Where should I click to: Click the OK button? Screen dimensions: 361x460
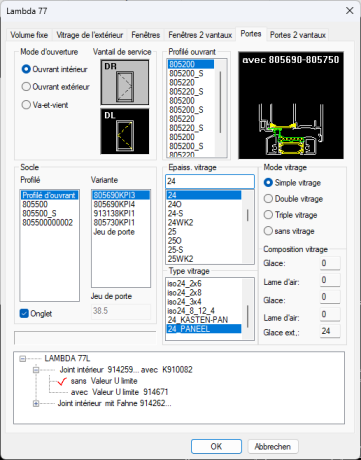pos(216,446)
